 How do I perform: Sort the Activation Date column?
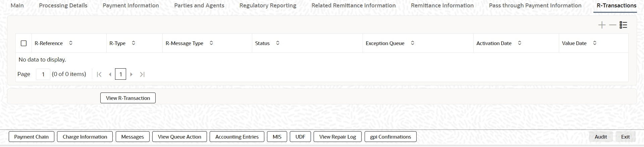click(520, 43)
